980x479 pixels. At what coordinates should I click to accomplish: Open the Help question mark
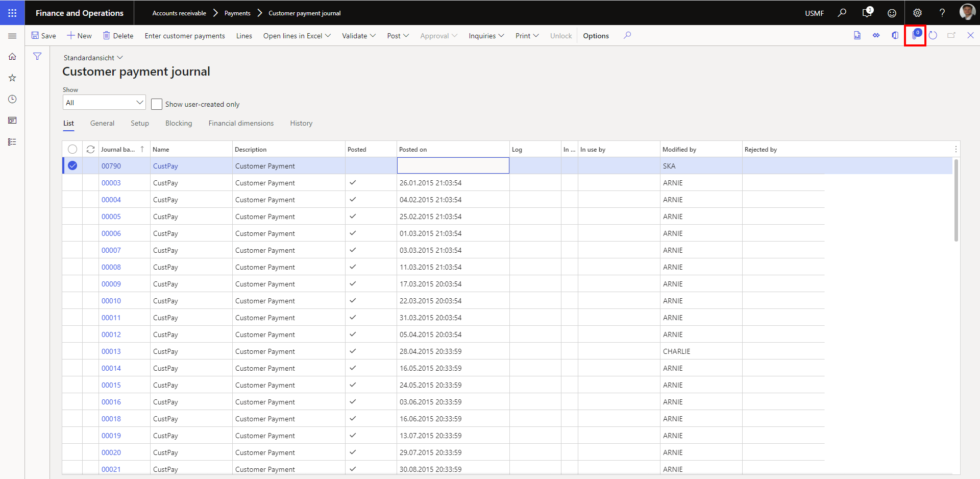[942, 13]
